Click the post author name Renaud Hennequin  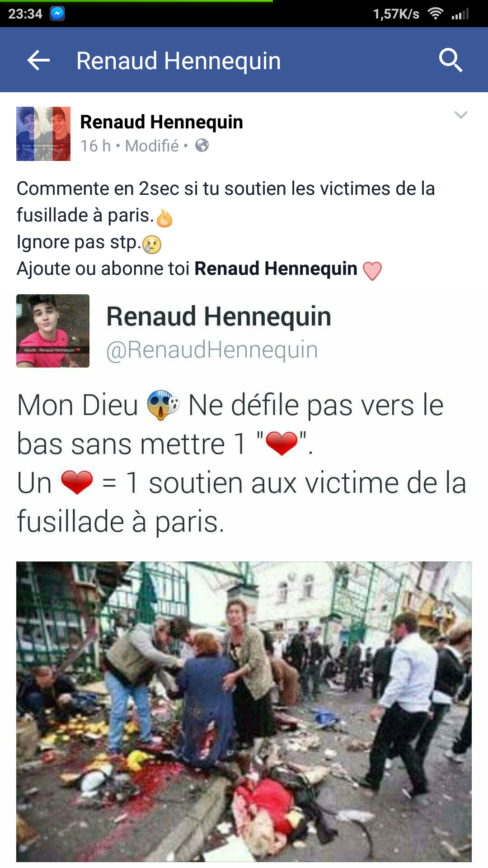click(x=161, y=122)
